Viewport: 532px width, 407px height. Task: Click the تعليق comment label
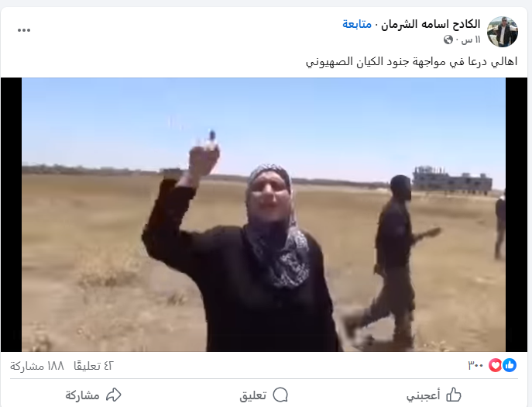[x=252, y=395]
